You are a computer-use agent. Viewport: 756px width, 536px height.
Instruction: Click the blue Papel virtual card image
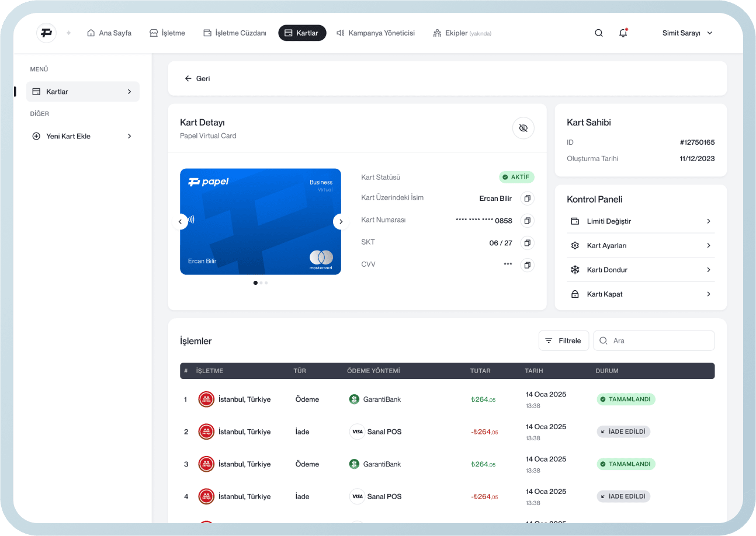[261, 222]
